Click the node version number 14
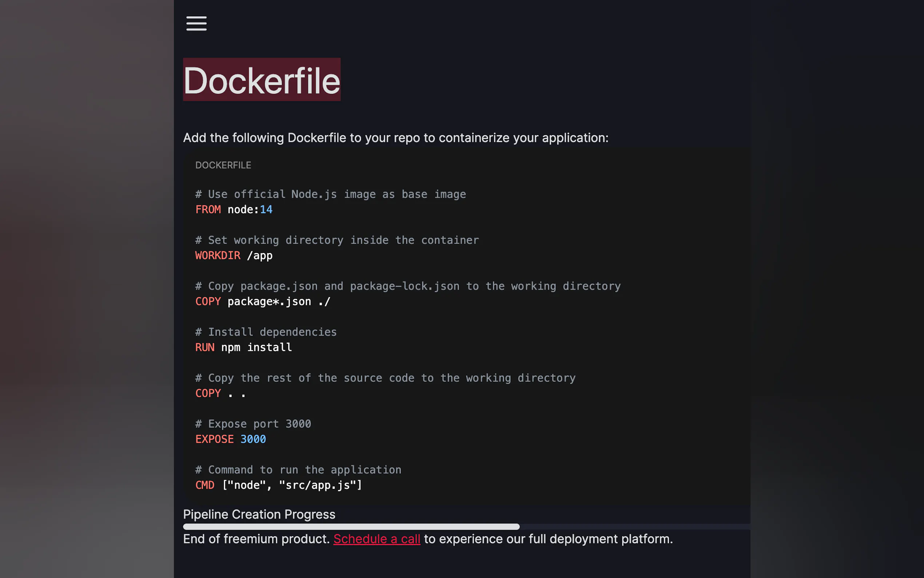Screen dimensions: 924x578 [266, 210]
